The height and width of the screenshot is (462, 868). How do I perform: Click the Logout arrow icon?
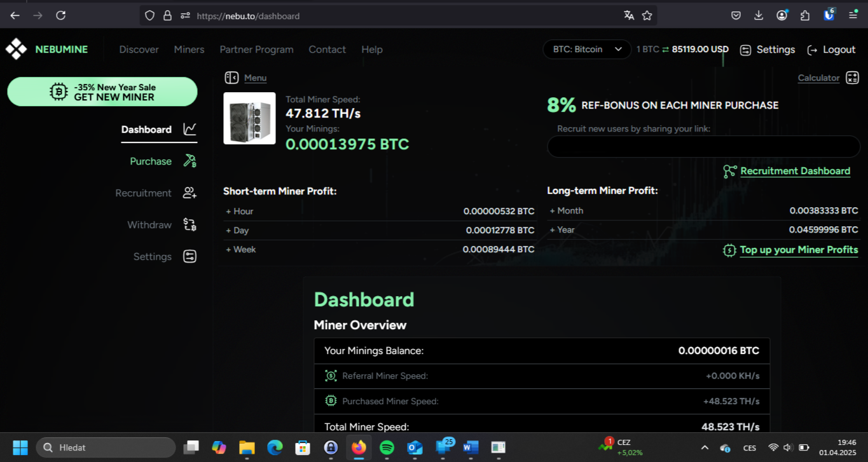pyautogui.click(x=812, y=50)
